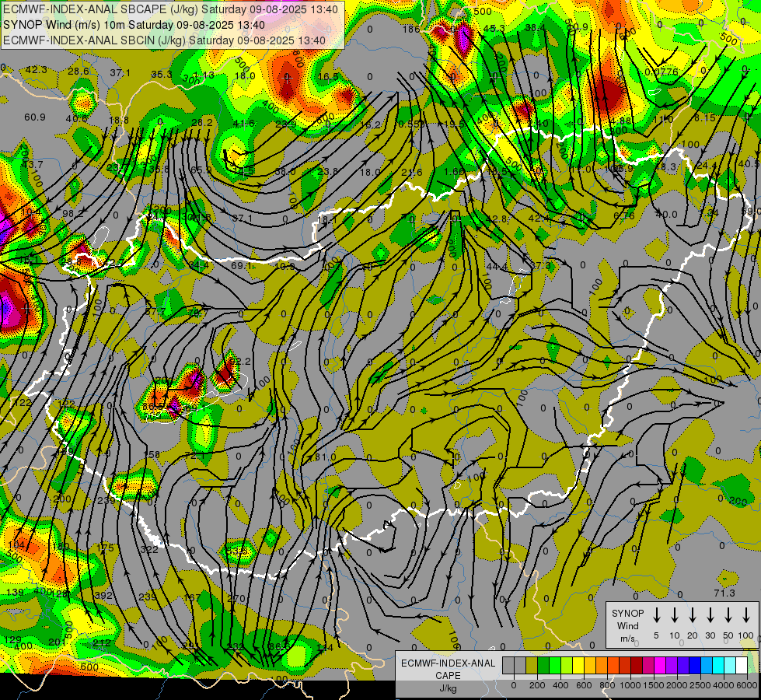761x700 pixels.
Task: Click the 10 m/s wind arrow in legend
Action: pyautogui.click(x=675, y=614)
